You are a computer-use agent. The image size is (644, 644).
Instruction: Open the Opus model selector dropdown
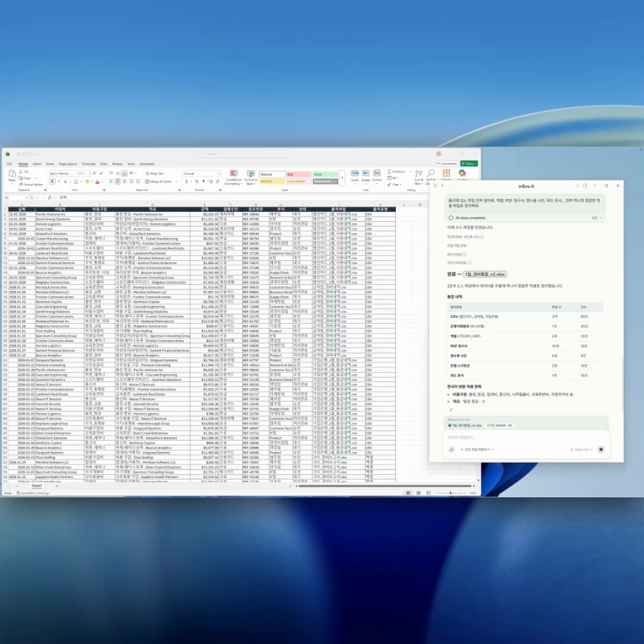click(581, 449)
